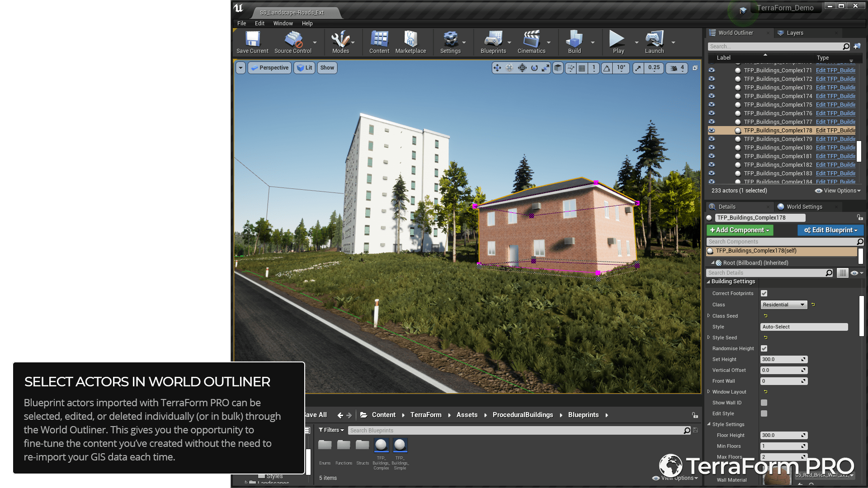Open the Blueprints toolbar icon
This screenshot has width=868, height=488.
click(493, 42)
